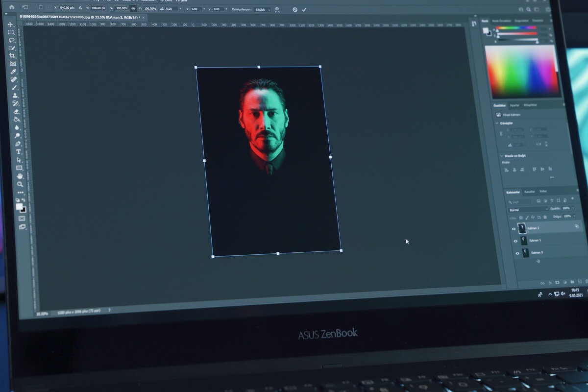Commit the transform with the checkmark
588x392 pixels.
(304, 9)
